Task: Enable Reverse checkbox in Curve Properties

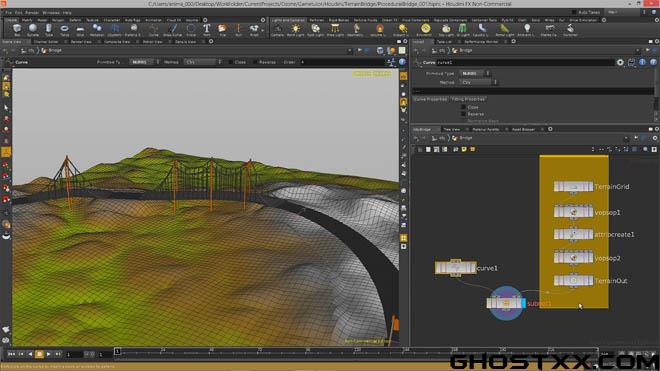Action: coord(463,114)
